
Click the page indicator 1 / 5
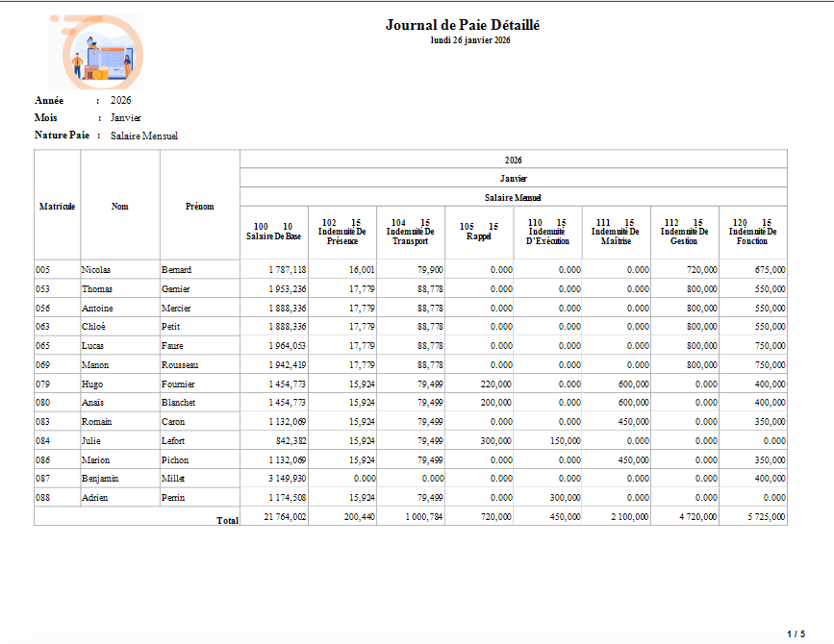(796, 633)
